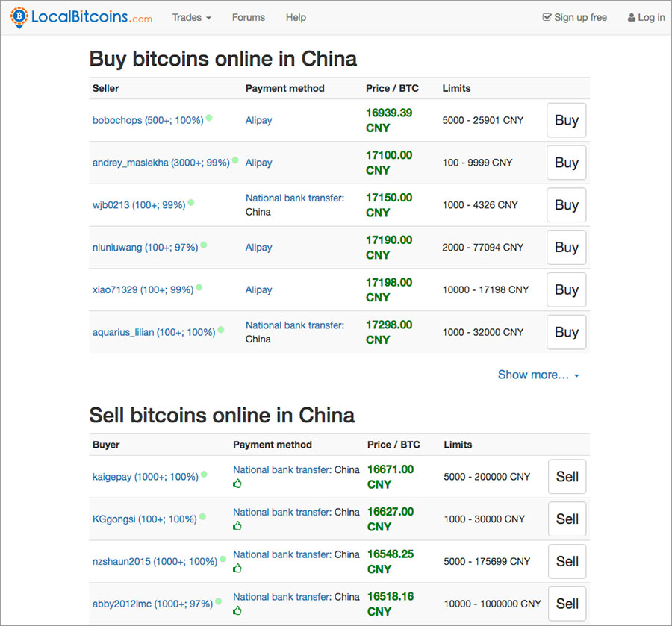Click thumbs-up icon in kaigepay row
Image resolution: width=672 pixels, height=626 pixels.
pyautogui.click(x=237, y=483)
